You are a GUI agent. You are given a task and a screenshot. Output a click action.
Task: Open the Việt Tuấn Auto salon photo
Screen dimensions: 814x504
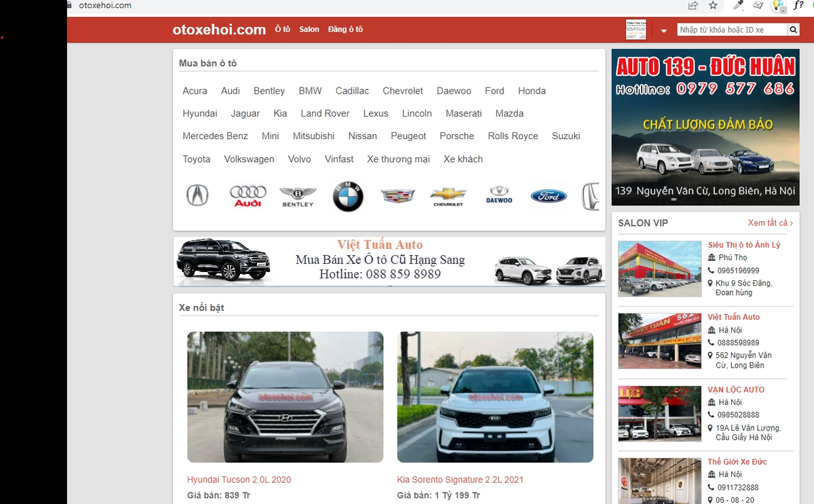[659, 341]
